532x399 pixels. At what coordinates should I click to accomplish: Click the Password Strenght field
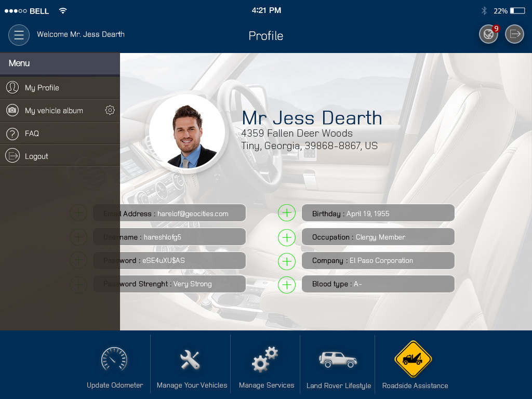point(169,284)
